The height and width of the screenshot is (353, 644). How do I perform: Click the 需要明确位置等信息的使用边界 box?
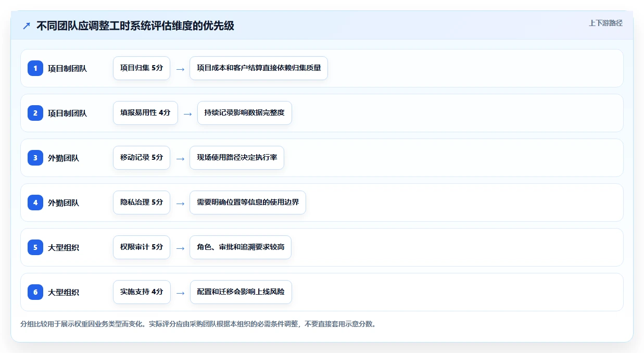pos(248,203)
